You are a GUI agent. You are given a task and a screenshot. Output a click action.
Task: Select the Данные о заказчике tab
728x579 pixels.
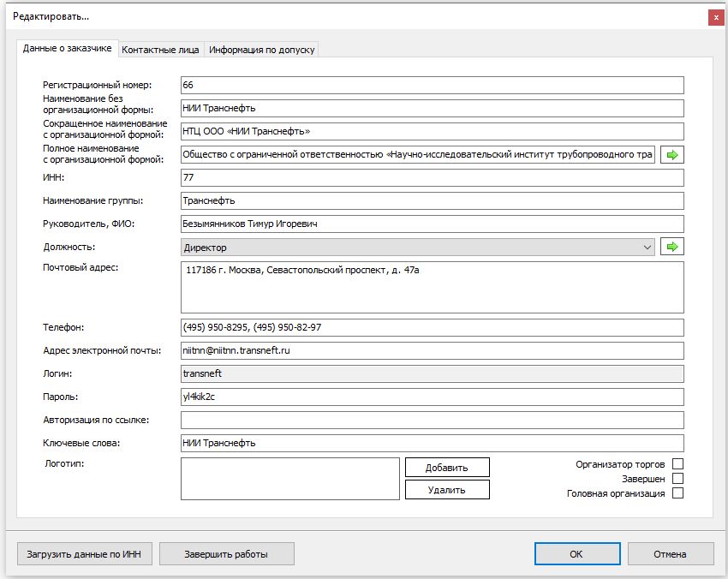pyautogui.click(x=68, y=48)
